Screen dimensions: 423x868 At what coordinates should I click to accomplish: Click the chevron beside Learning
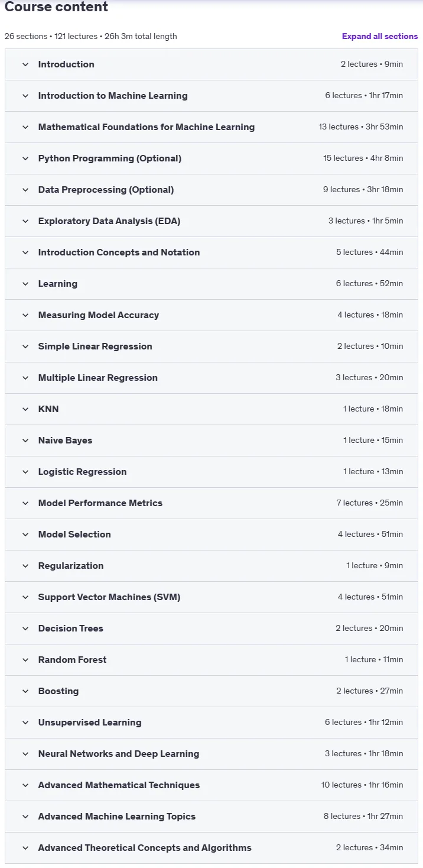[x=25, y=284]
